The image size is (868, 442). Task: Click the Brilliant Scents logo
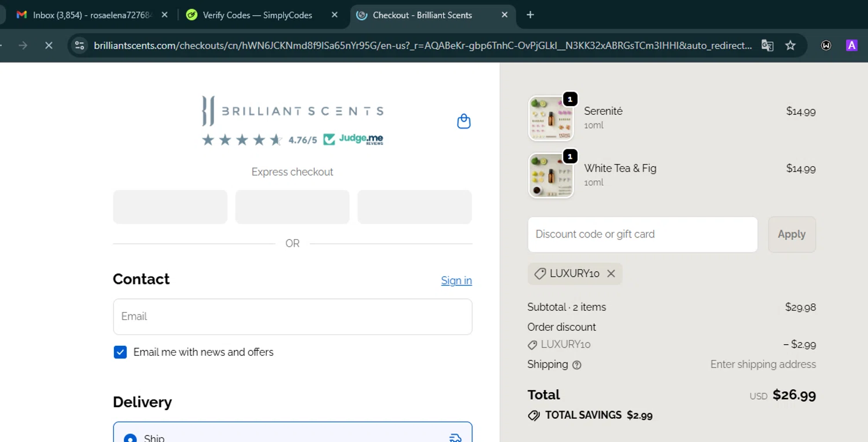coord(293,111)
